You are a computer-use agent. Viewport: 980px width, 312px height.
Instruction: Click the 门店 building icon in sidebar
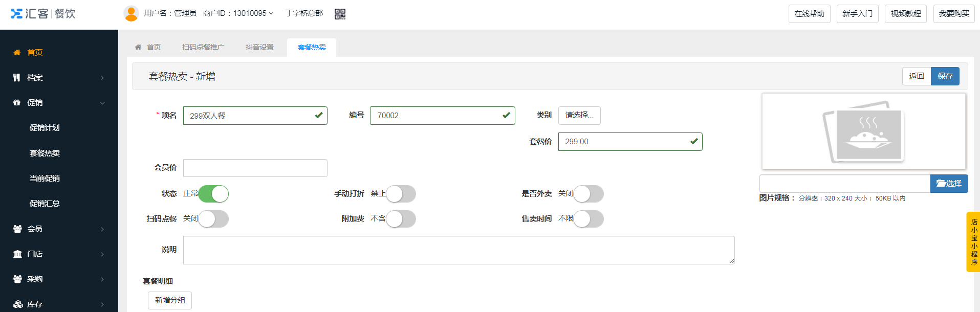point(17,254)
